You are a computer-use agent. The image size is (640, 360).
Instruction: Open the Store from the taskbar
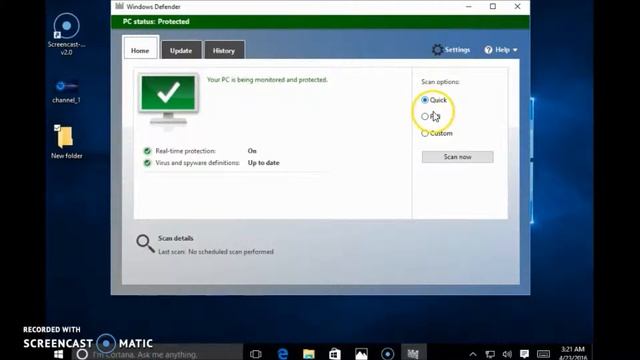pyautogui.click(x=335, y=354)
